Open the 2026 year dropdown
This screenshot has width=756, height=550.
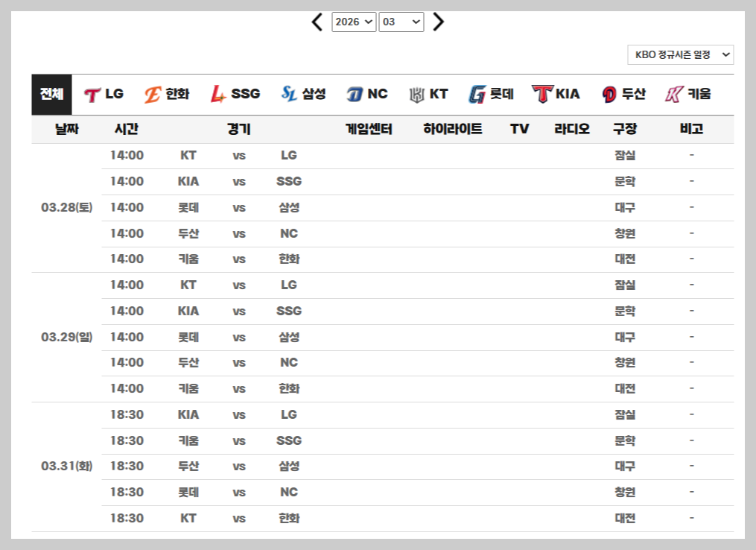pos(354,22)
